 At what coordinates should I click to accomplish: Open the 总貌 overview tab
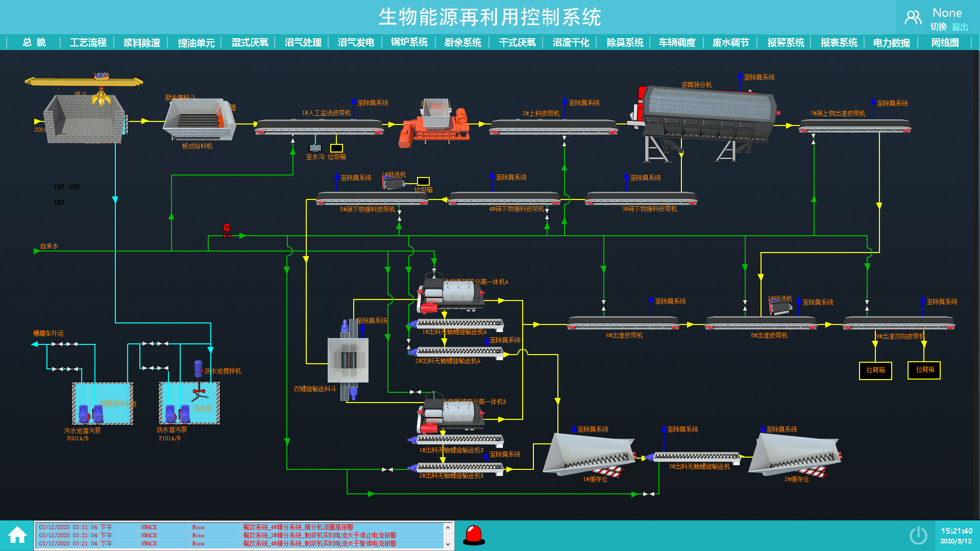coord(34,42)
